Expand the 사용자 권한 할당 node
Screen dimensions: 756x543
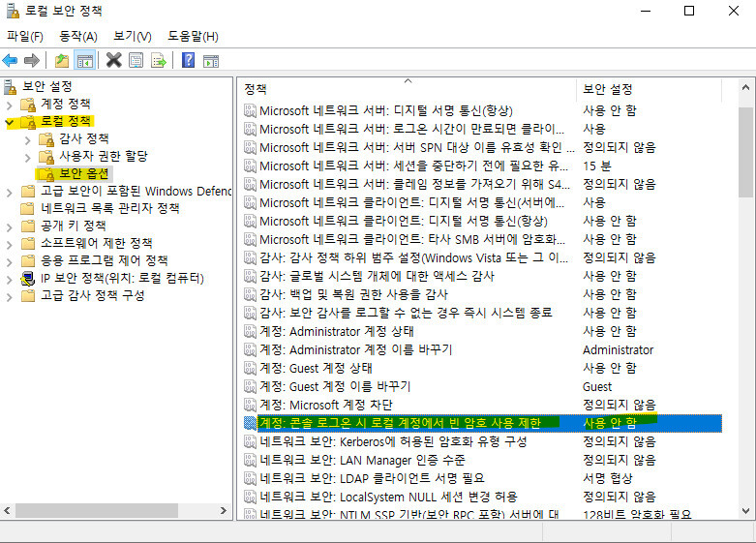click(x=27, y=157)
